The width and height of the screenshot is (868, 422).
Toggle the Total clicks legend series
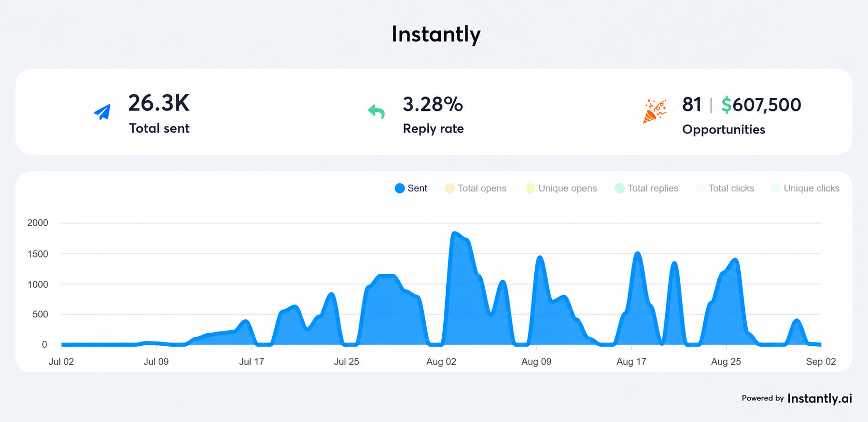pos(725,188)
